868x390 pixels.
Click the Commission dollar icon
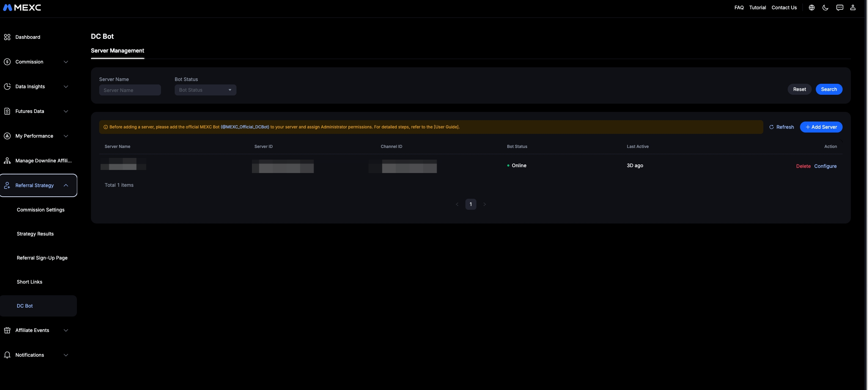(7, 62)
